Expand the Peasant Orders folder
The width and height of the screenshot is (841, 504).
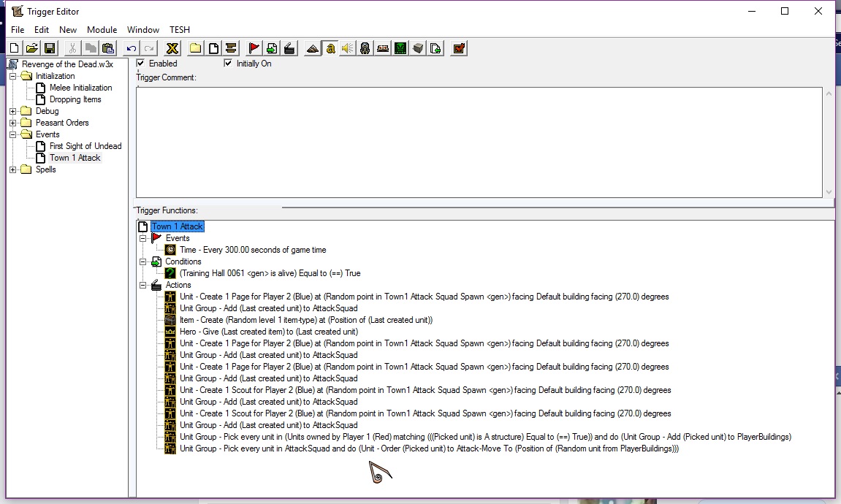point(13,123)
